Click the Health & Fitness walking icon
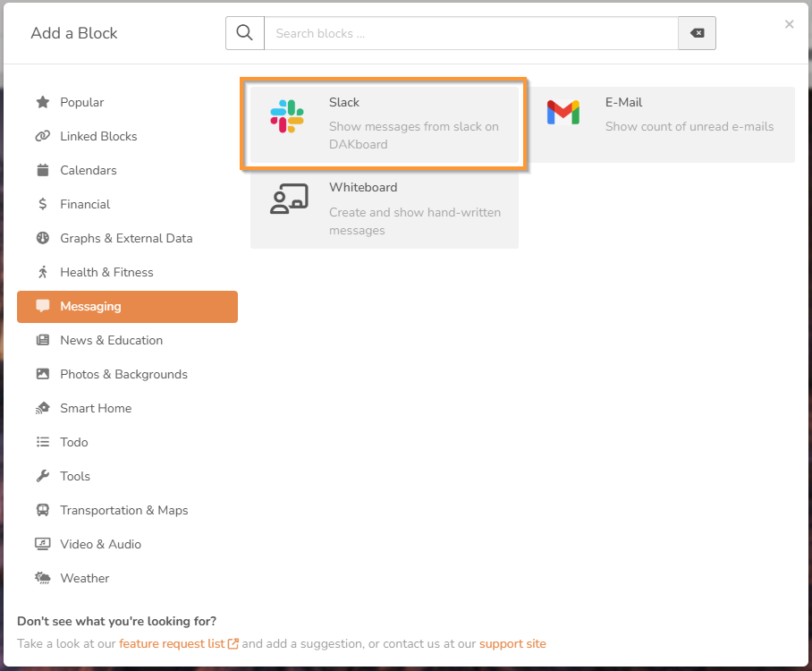Image resolution: width=812 pixels, height=671 pixels. [x=43, y=272]
